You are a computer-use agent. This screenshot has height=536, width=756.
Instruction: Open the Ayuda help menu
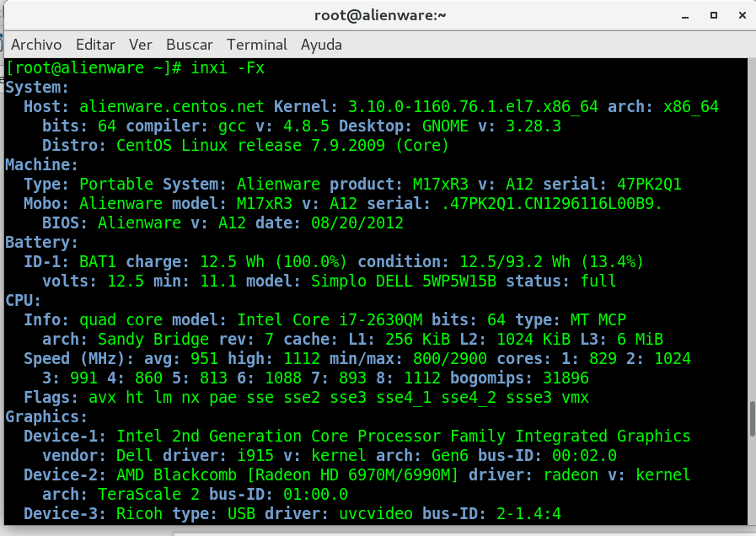click(x=321, y=45)
